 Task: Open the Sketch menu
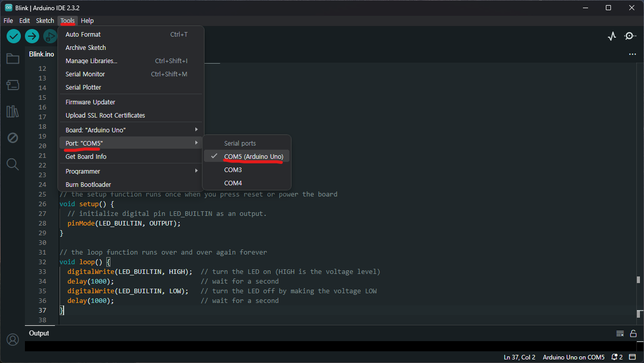point(45,21)
